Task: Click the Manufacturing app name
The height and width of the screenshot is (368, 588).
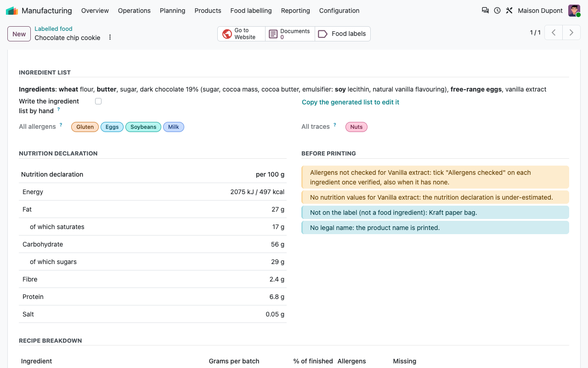Action: coord(47,11)
